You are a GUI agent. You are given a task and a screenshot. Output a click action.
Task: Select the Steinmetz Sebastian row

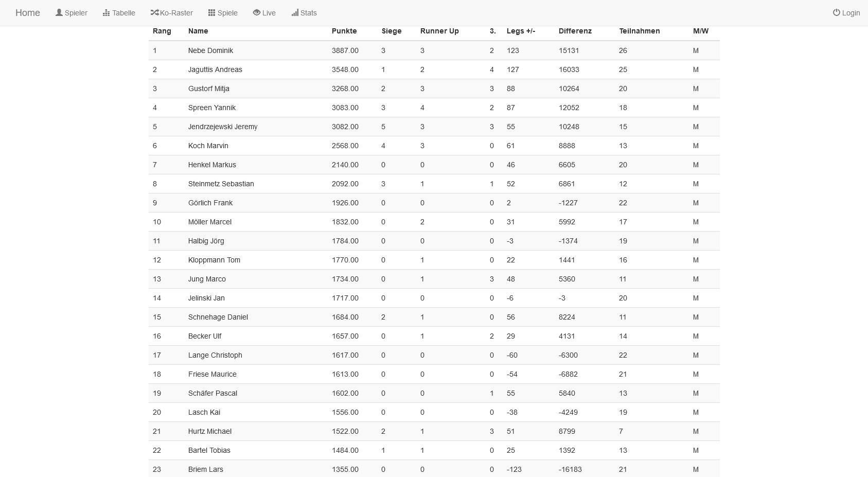[434, 184]
